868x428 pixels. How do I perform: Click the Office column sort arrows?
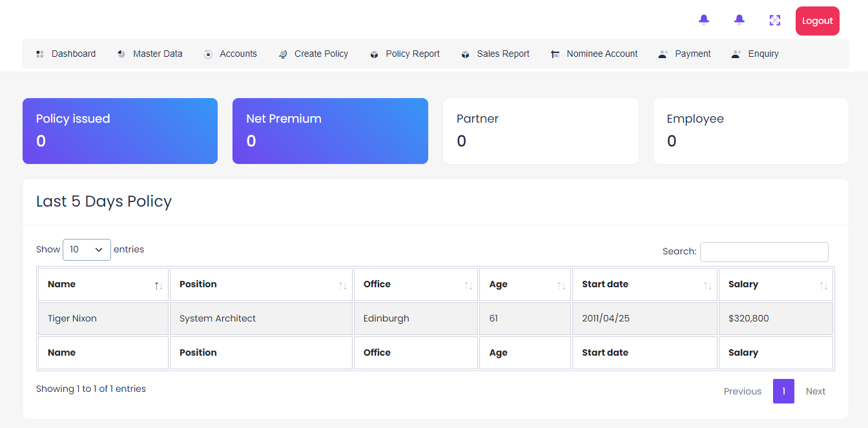(x=468, y=285)
